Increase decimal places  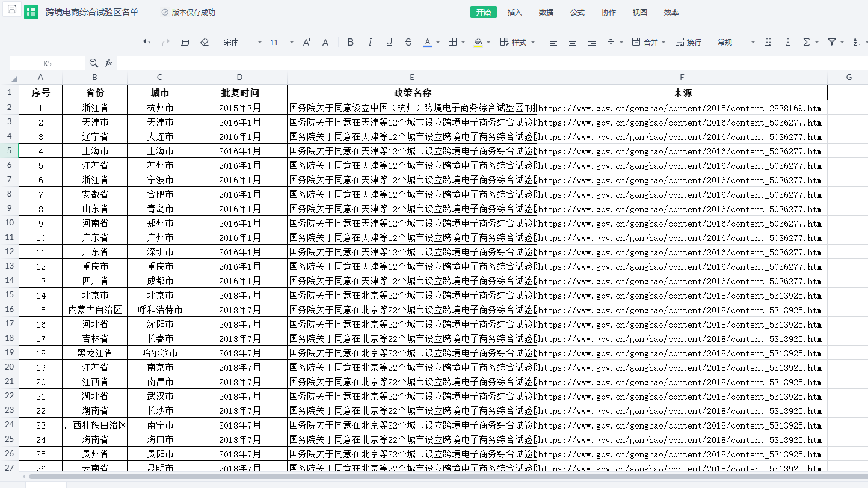pos(768,42)
